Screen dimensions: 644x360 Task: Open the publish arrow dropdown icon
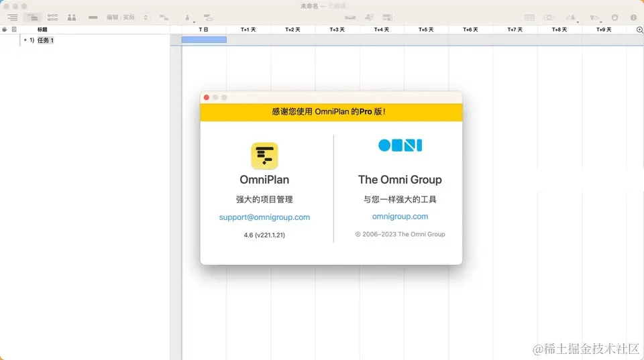coord(572,17)
